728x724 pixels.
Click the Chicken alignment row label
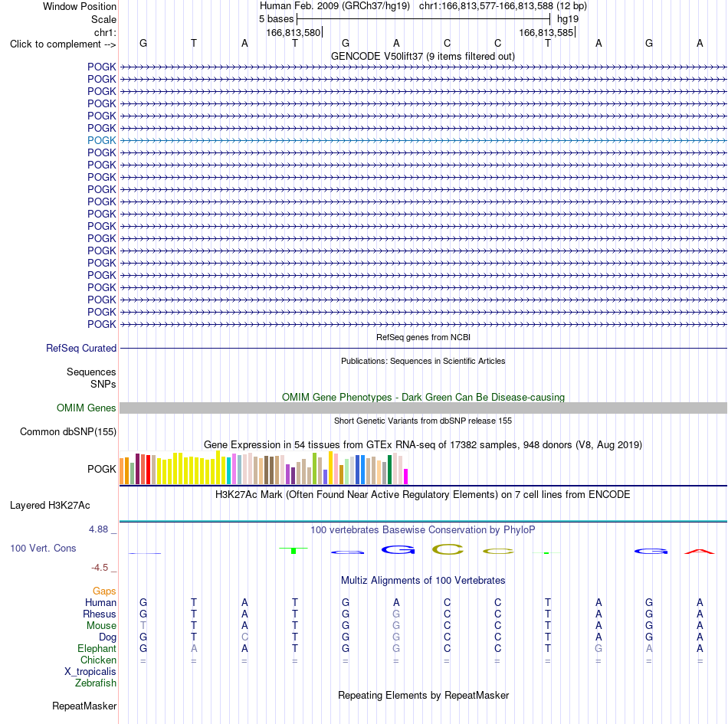click(98, 660)
